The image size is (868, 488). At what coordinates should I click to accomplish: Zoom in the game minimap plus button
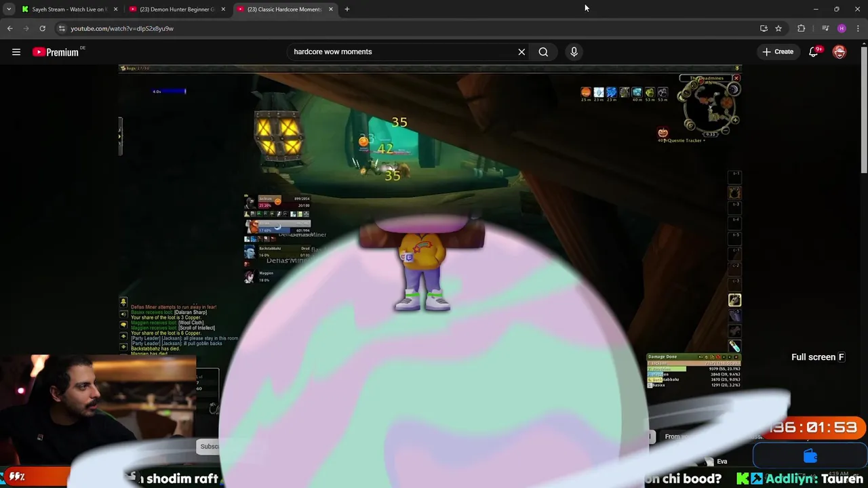pyautogui.click(x=735, y=120)
